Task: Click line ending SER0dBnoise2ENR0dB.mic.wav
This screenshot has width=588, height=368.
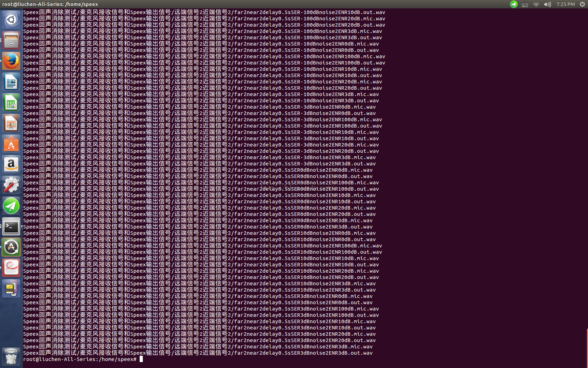Action: tap(198, 170)
